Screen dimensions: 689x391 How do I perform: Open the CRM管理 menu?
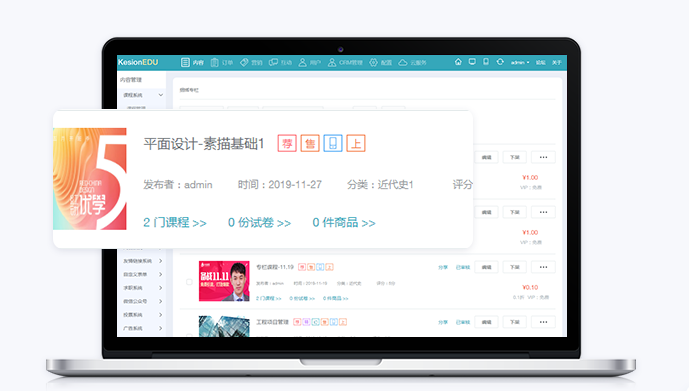[x=345, y=62]
